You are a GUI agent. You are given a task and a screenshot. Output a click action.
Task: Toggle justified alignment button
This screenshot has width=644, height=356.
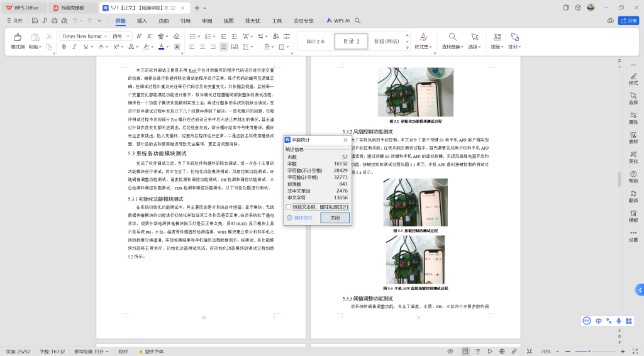[x=223, y=47]
